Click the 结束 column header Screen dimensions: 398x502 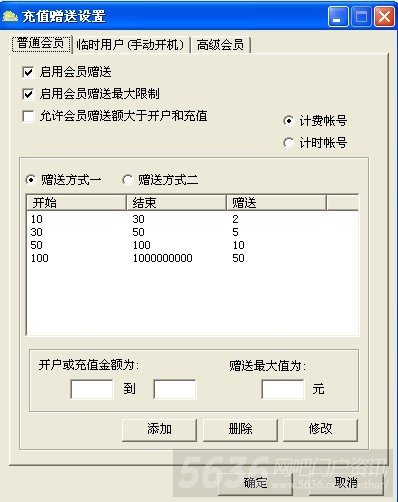(176, 202)
